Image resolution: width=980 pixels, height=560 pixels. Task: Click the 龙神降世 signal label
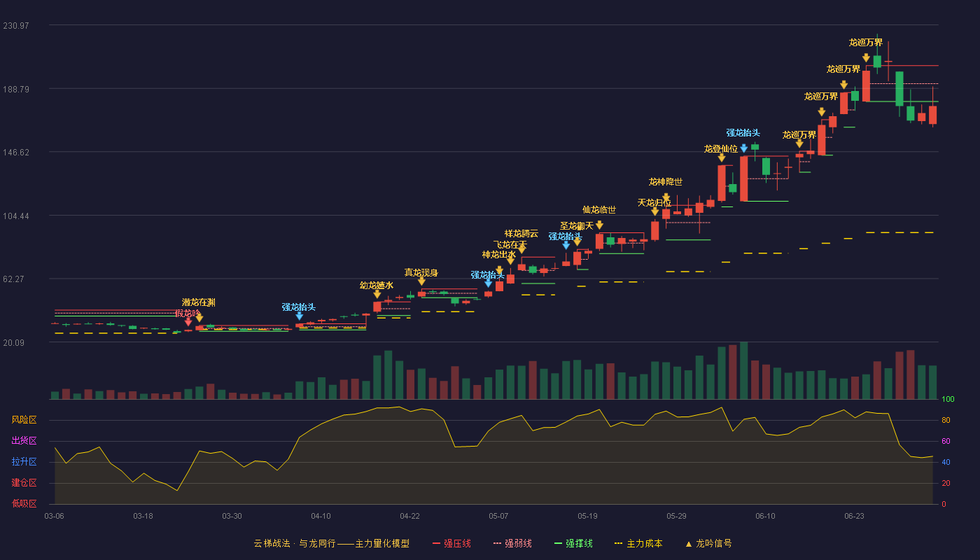pos(666,181)
